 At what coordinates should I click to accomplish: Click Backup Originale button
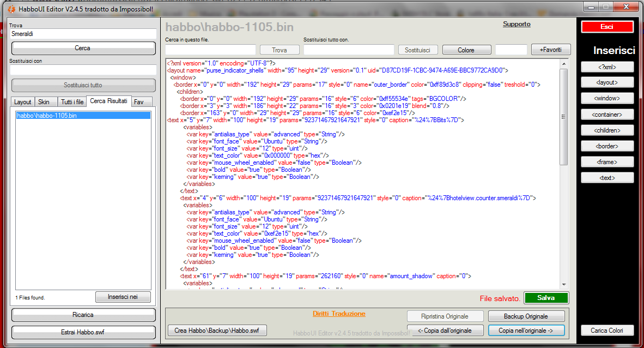tap(526, 316)
